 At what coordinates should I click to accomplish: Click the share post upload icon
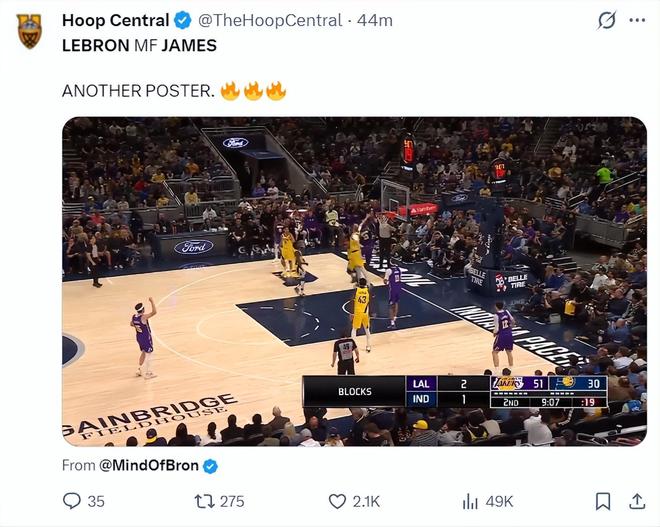pyautogui.click(x=636, y=501)
